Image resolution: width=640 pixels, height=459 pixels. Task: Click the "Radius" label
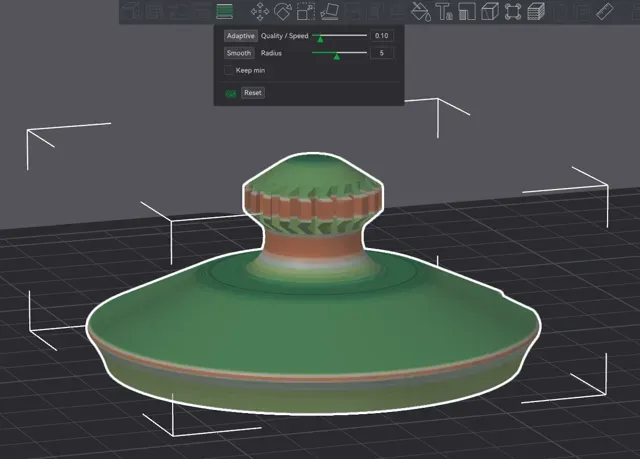point(271,53)
